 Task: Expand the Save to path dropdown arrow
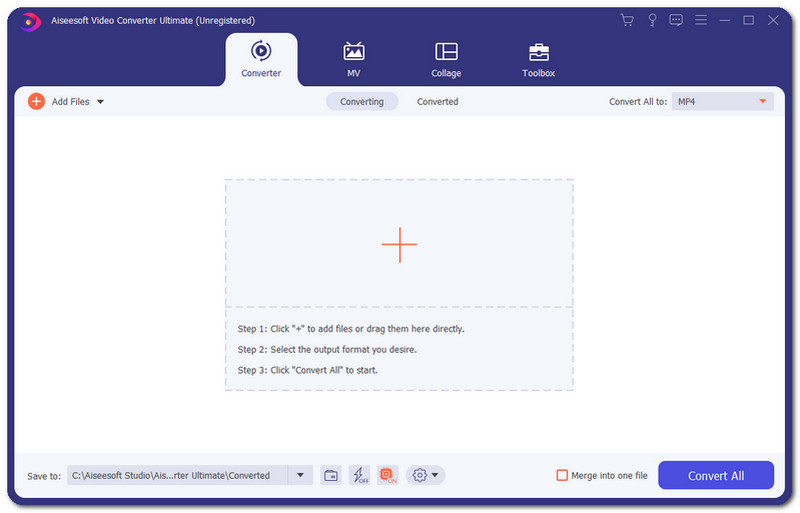point(300,475)
